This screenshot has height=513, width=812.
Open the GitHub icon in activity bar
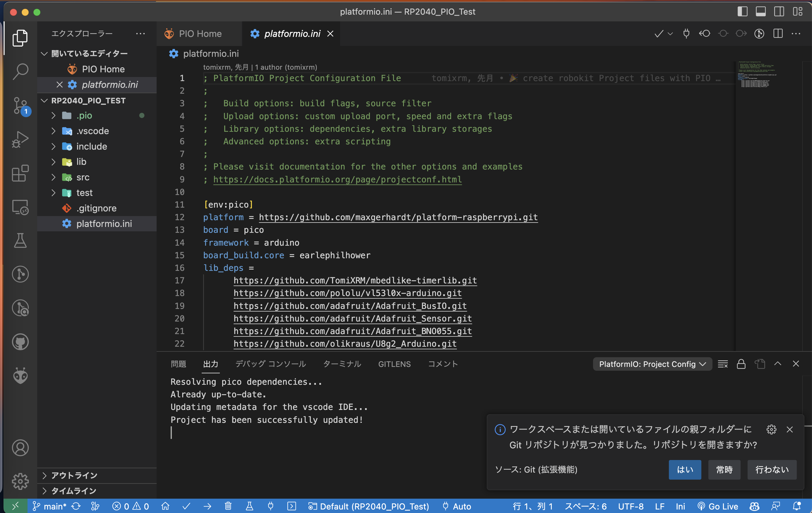coord(20,342)
